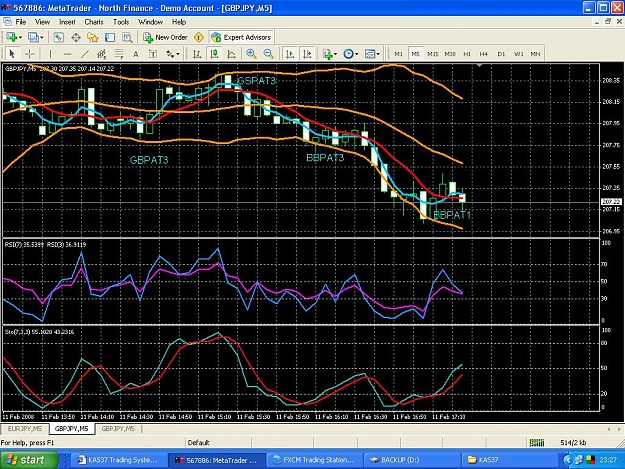Select the text 'A' drawing tool

136,54
